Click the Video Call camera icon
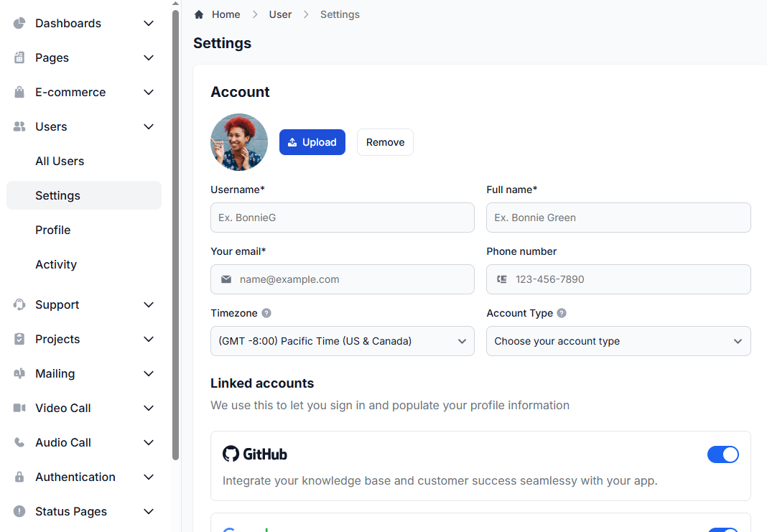 18,408
